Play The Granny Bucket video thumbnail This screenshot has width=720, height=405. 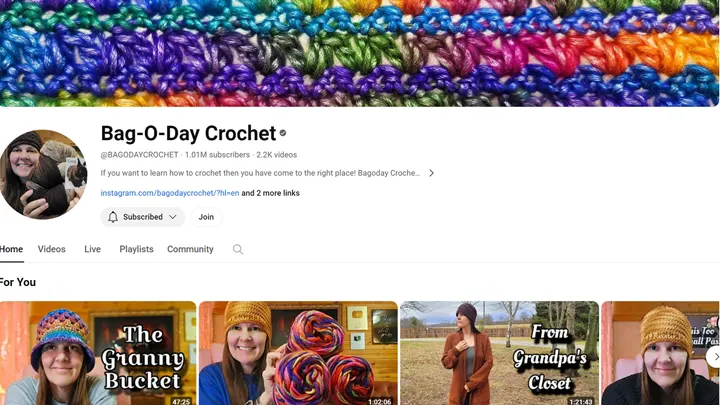98,353
